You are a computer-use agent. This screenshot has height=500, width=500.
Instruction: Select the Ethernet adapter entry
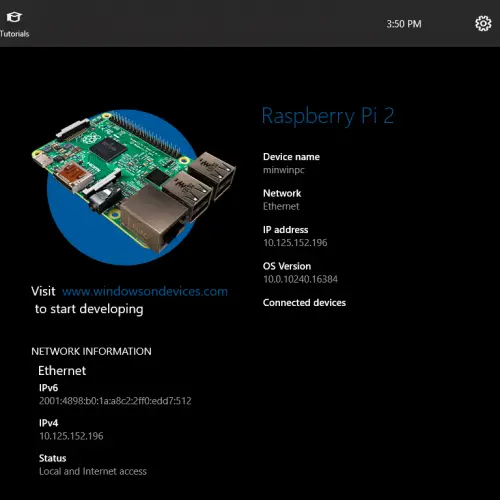pyautogui.click(x=62, y=371)
